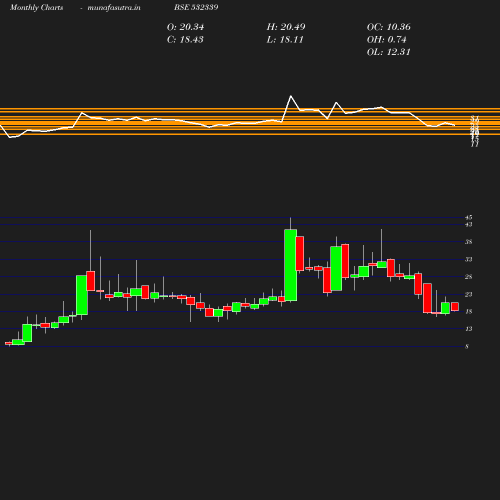Click the last red candle on the right

pyautogui.click(x=455, y=307)
